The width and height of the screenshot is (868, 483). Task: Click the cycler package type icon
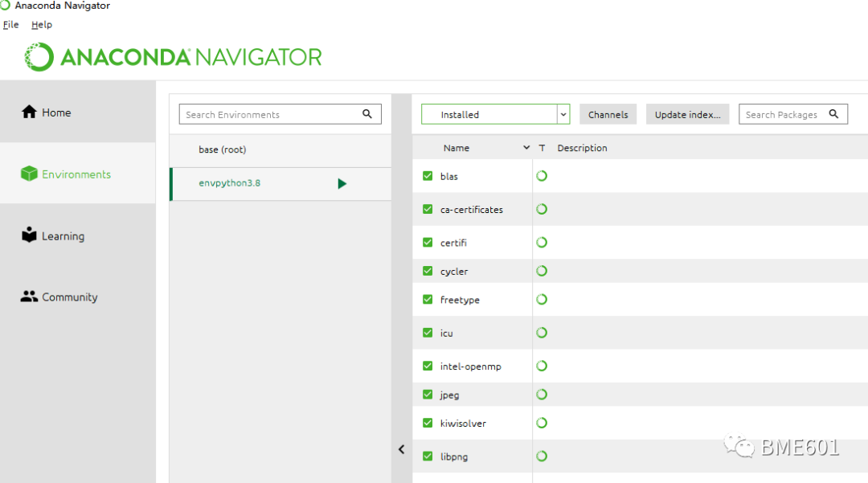click(x=542, y=271)
